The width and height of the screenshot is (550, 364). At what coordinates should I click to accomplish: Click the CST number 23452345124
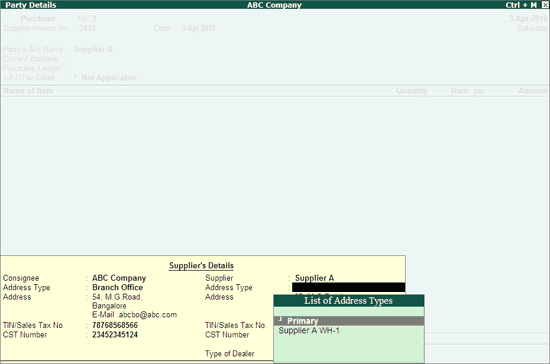[115, 335]
